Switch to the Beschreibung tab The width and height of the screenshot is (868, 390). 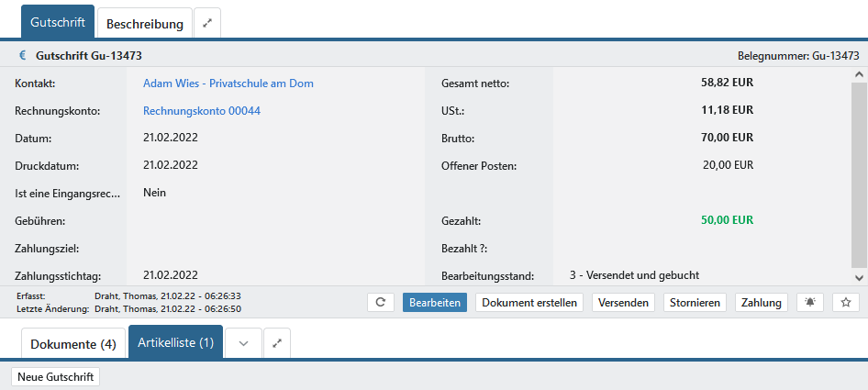pyautogui.click(x=145, y=23)
